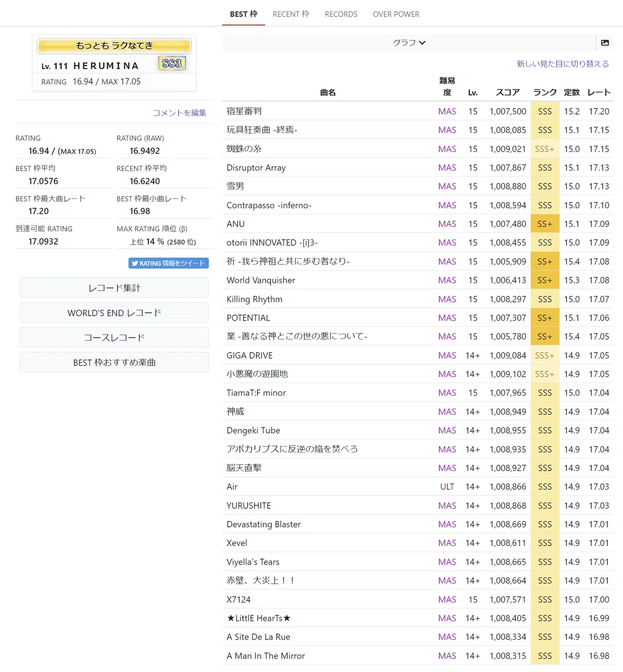This screenshot has width=623, height=672.
Task: Click the image export icon beside グラフ
Action: click(x=605, y=43)
